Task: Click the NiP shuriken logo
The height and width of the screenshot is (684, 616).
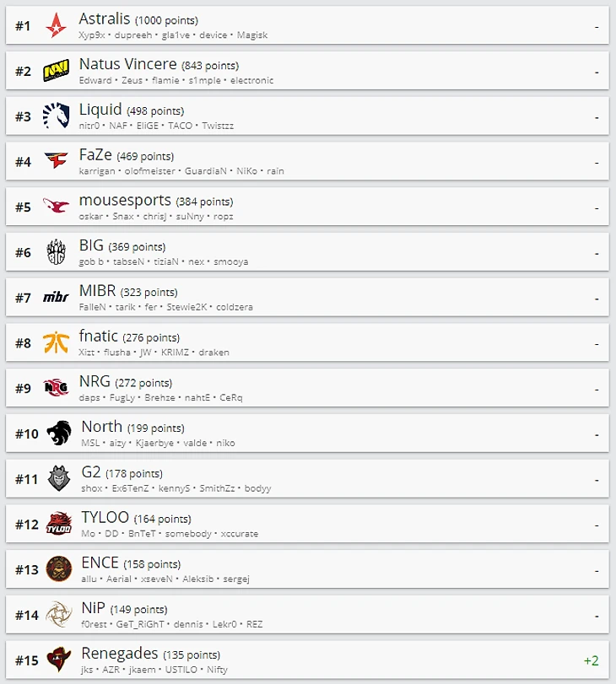Action: point(59,614)
